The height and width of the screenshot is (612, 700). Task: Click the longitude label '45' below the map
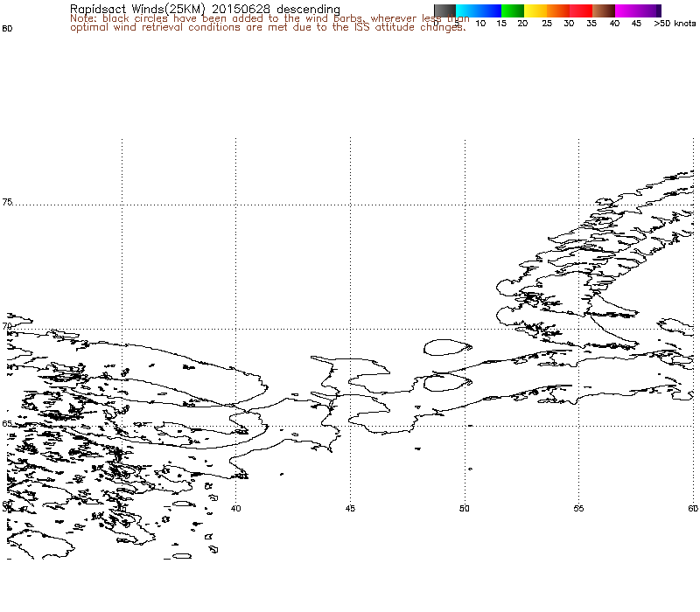[350, 508]
